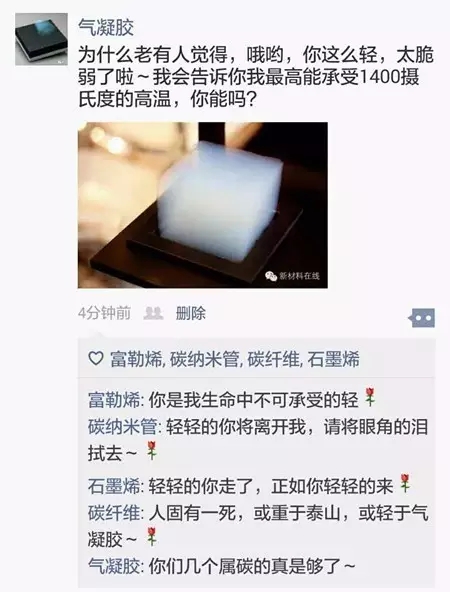Open 富勒烯 in the likes list

[136, 359]
